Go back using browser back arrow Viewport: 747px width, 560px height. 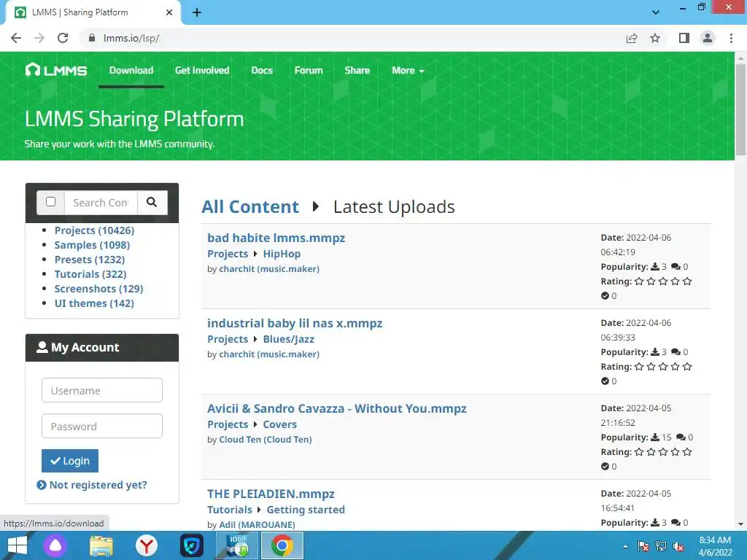[16, 38]
